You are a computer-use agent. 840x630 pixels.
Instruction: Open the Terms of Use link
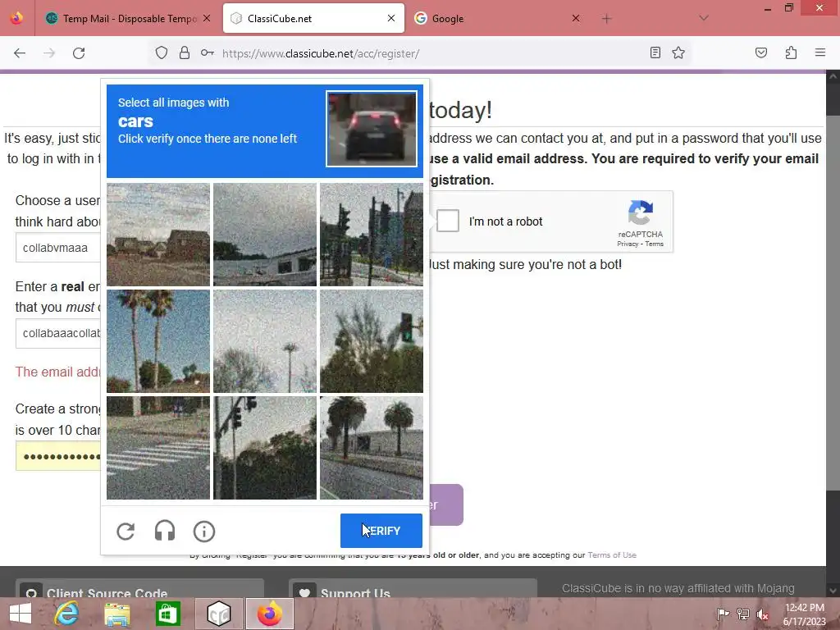(612, 555)
